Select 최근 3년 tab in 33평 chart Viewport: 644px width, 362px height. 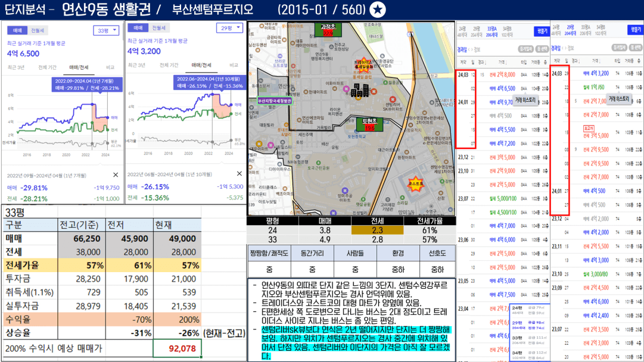[x=16, y=67]
